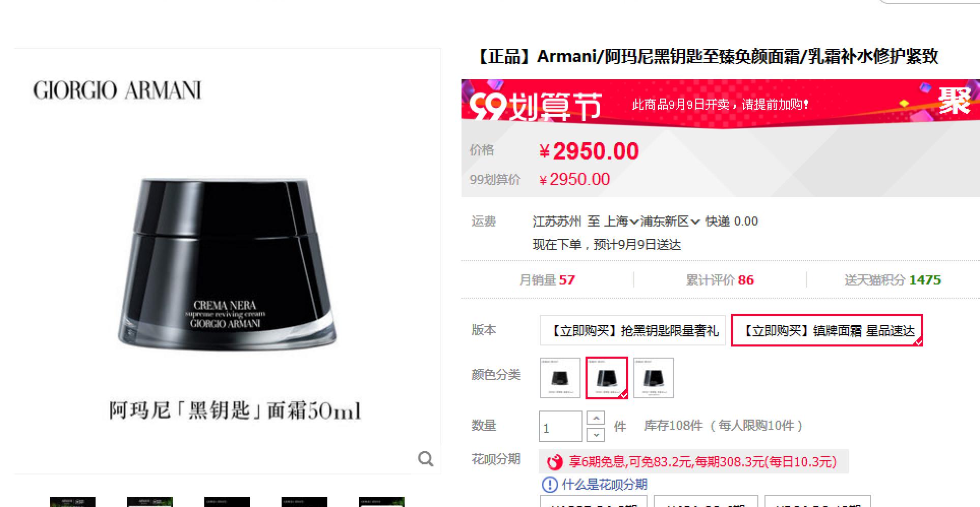This screenshot has width=980, height=507.
Task: Select version 抢黑钥匙限量奢礼
Action: coord(632,331)
